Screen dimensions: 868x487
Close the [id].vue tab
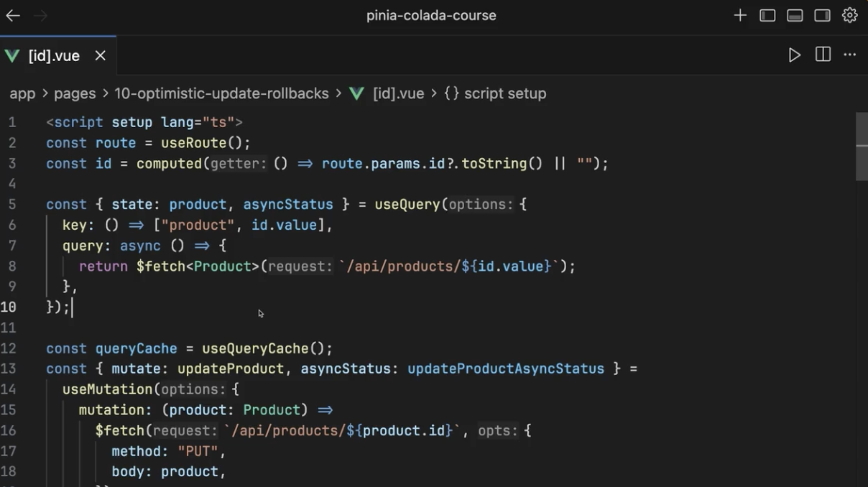pos(101,55)
